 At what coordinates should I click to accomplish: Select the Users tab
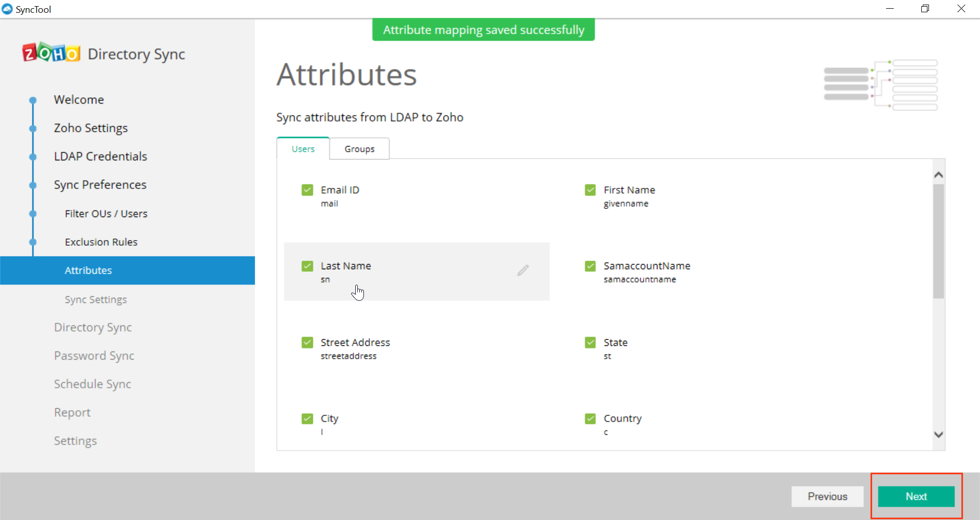click(x=303, y=149)
